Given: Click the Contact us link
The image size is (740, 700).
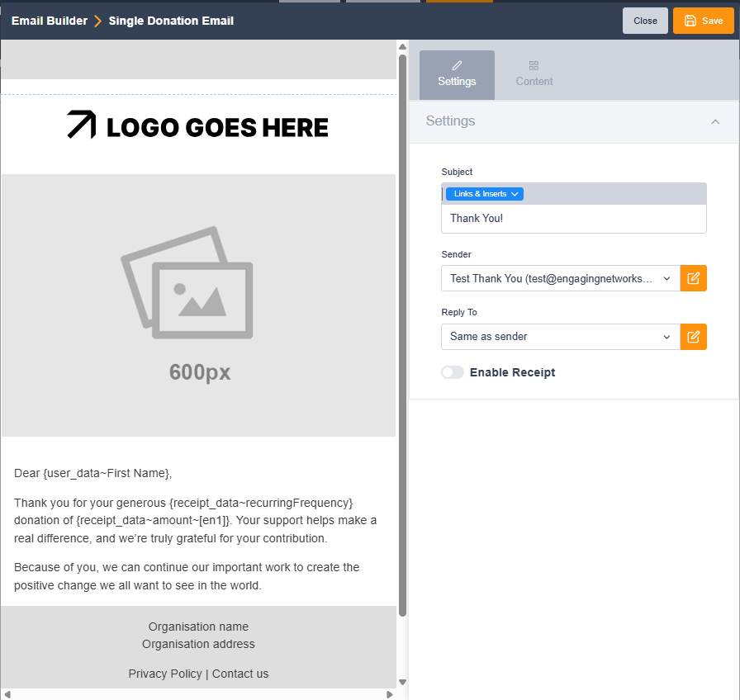Looking at the screenshot, I should 240,674.
